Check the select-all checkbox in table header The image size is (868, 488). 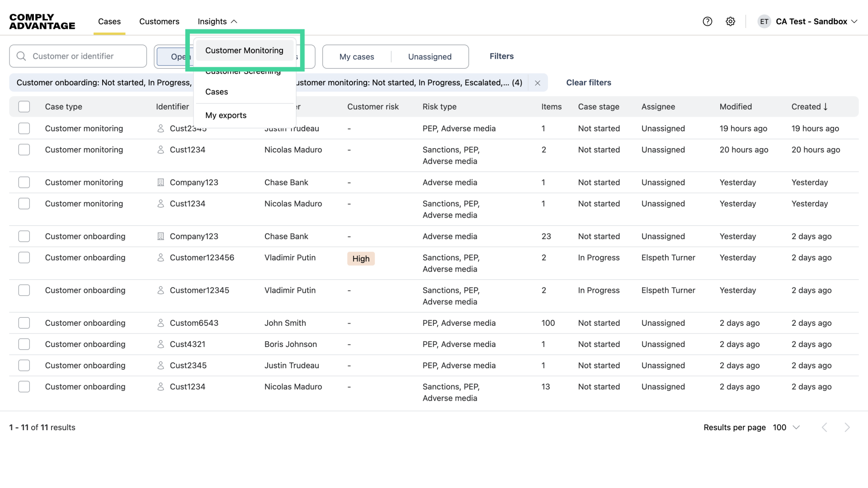coord(24,107)
